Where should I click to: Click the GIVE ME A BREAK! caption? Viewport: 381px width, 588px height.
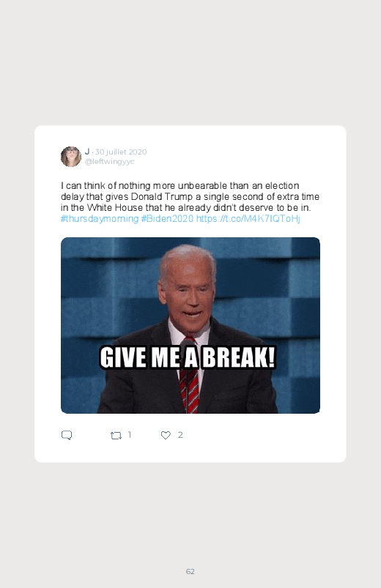coord(188,357)
